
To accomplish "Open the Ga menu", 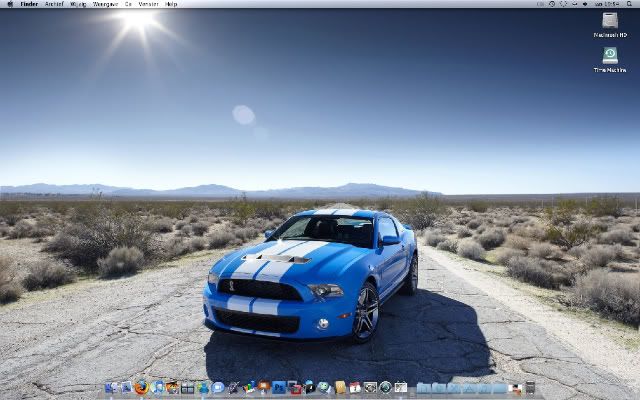I will pos(128,4).
